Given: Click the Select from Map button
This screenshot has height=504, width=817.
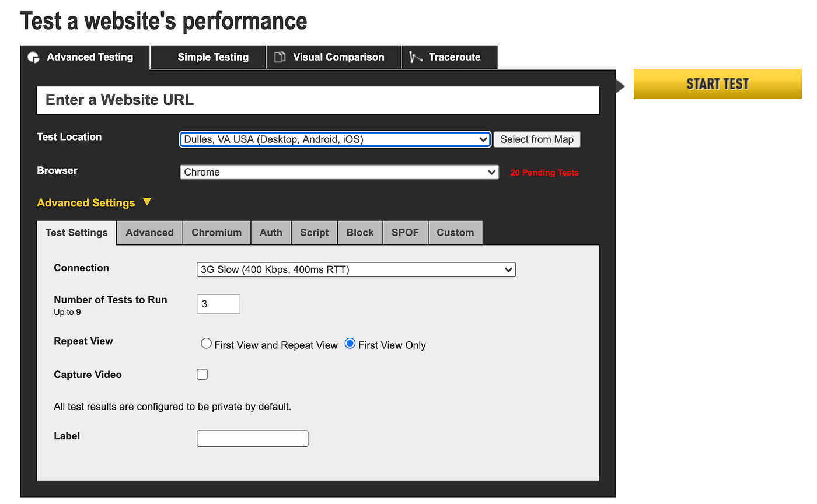Looking at the screenshot, I should pyautogui.click(x=537, y=139).
